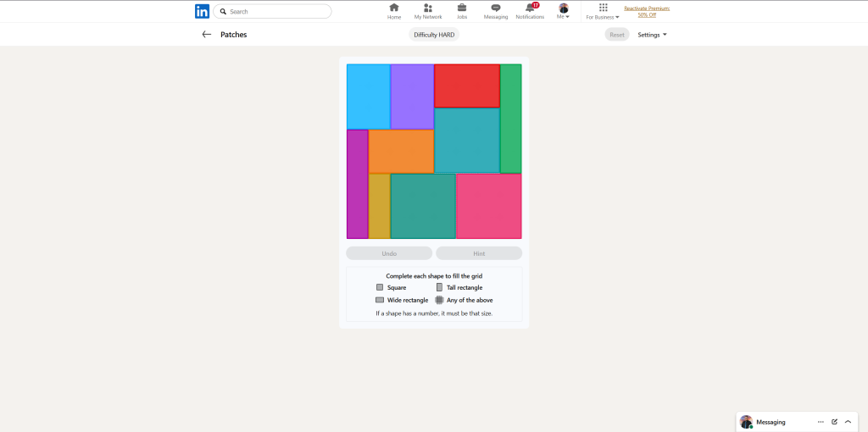Click Reactivate Premium 50% Off link
Image resolution: width=868 pixels, height=432 pixels.
point(647,12)
